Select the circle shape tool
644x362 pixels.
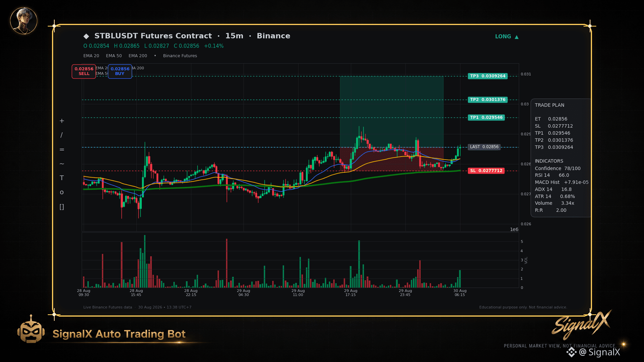(62, 192)
